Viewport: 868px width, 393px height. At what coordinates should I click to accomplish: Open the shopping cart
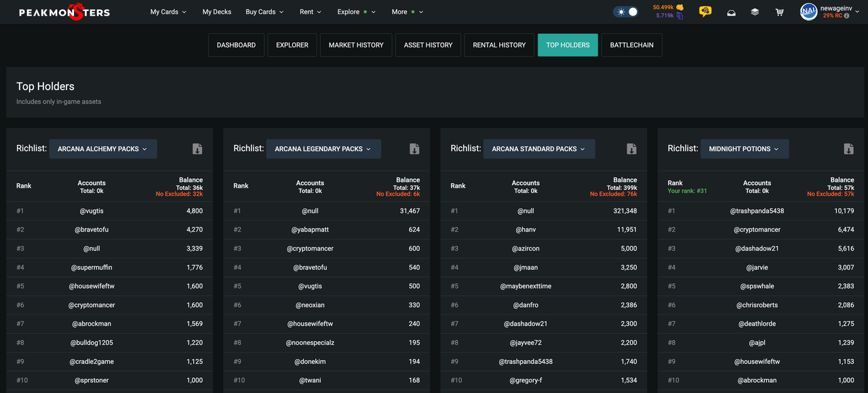pos(779,12)
